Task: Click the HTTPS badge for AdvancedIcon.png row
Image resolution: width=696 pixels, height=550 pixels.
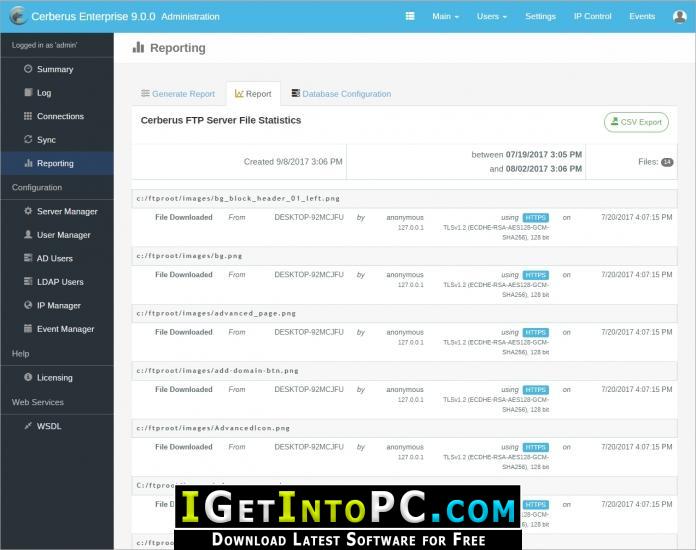Action: pyautogui.click(x=536, y=447)
